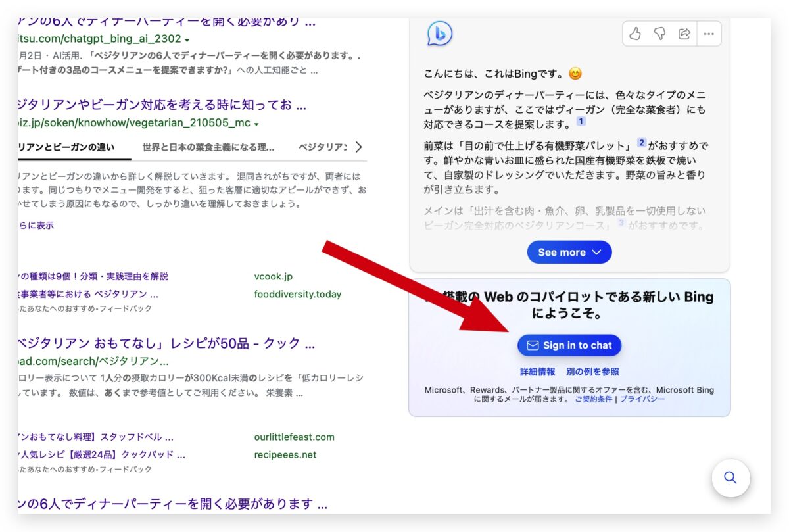Open bottom result ンの6人でディナーパーティーを開く必要があります
The image size is (789, 532).
(x=173, y=504)
